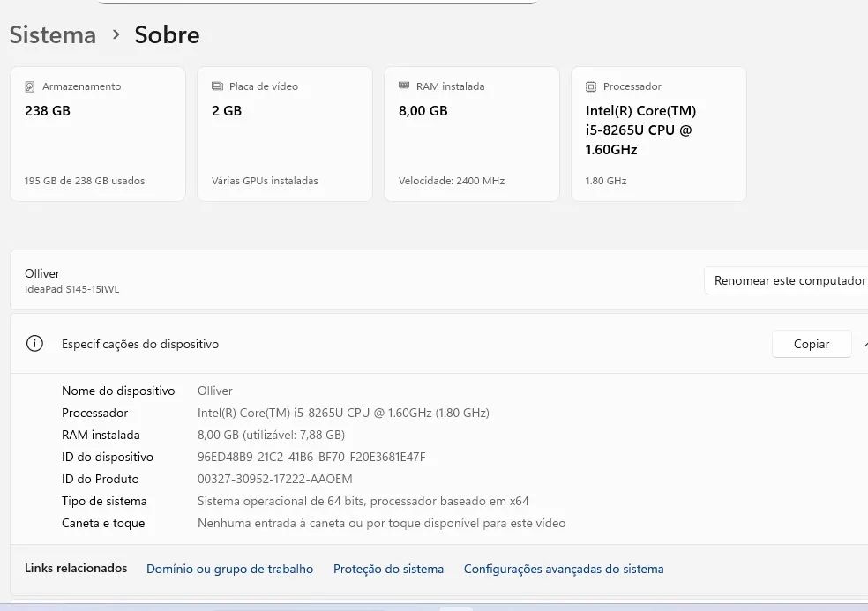Copy device specs with Copiar button

811,344
